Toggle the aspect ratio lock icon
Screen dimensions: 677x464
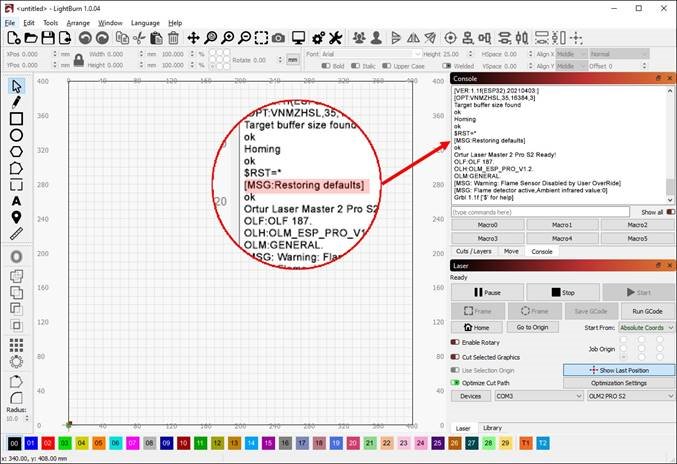pyautogui.click(x=79, y=60)
